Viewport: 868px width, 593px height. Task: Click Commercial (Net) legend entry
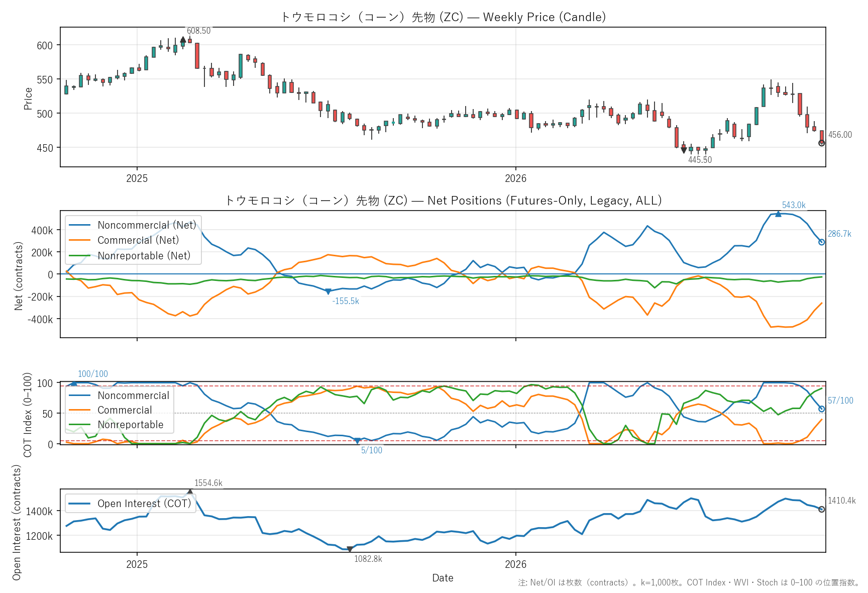(x=124, y=240)
